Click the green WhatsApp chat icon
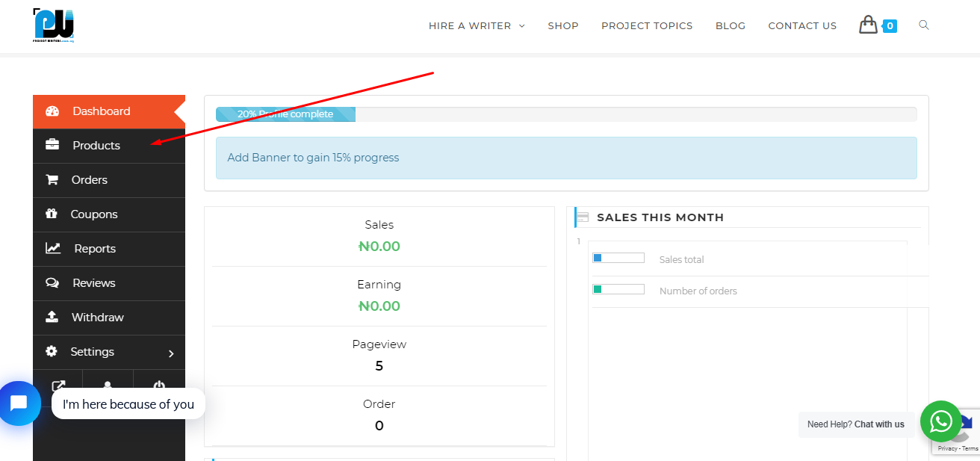 941,422
